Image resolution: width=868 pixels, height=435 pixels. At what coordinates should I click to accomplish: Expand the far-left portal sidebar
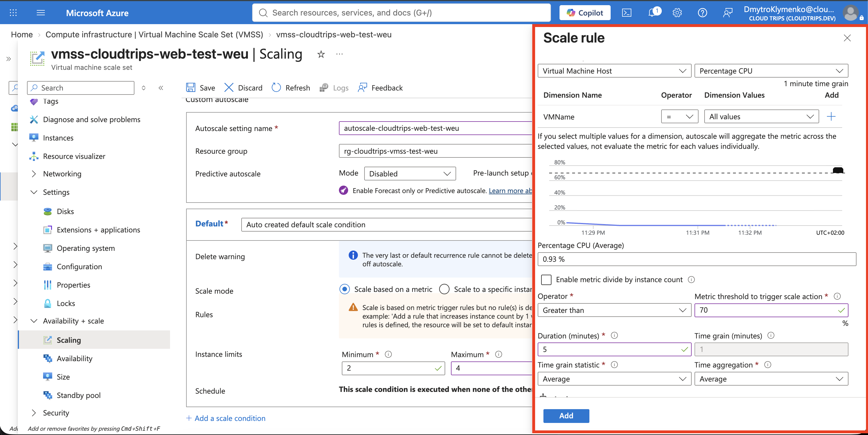(x=8, y=59)
